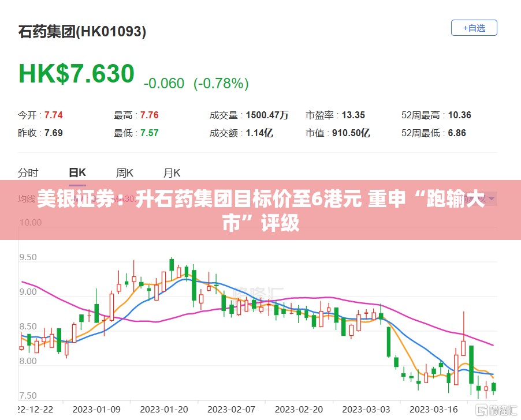
Task: Click the 2023-02-20 date axis label
Action: click(x=299, y=410)
